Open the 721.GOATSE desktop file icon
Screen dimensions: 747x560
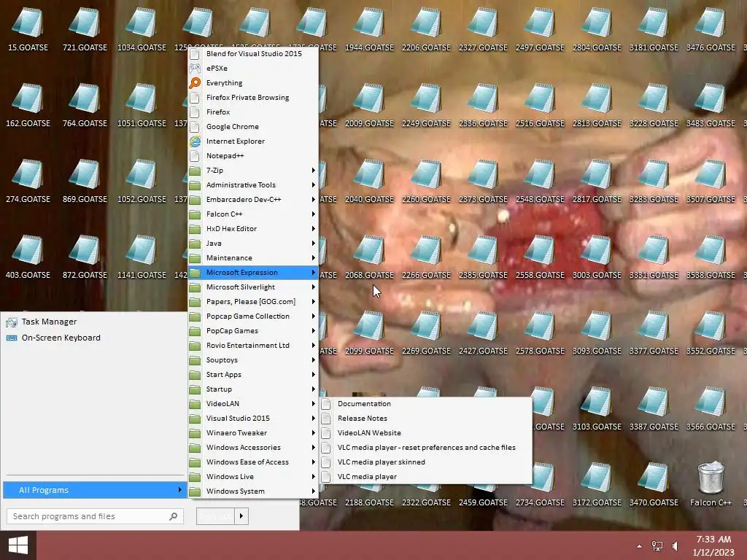(85, 29)
